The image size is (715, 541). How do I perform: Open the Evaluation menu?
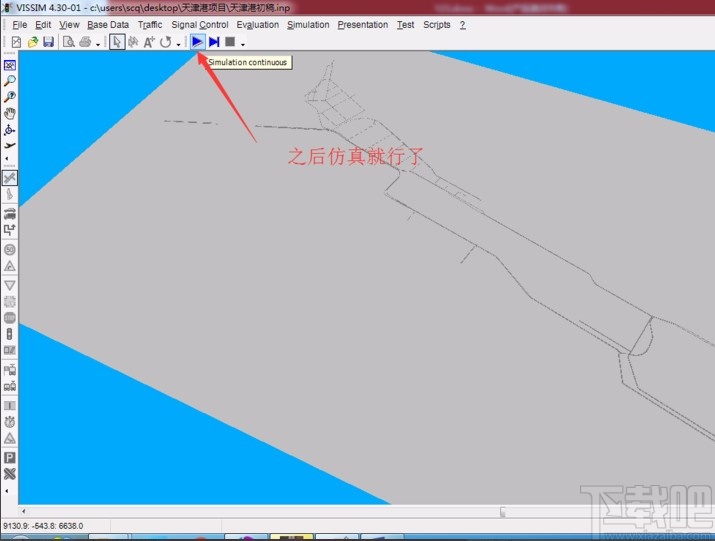point(257,25)
